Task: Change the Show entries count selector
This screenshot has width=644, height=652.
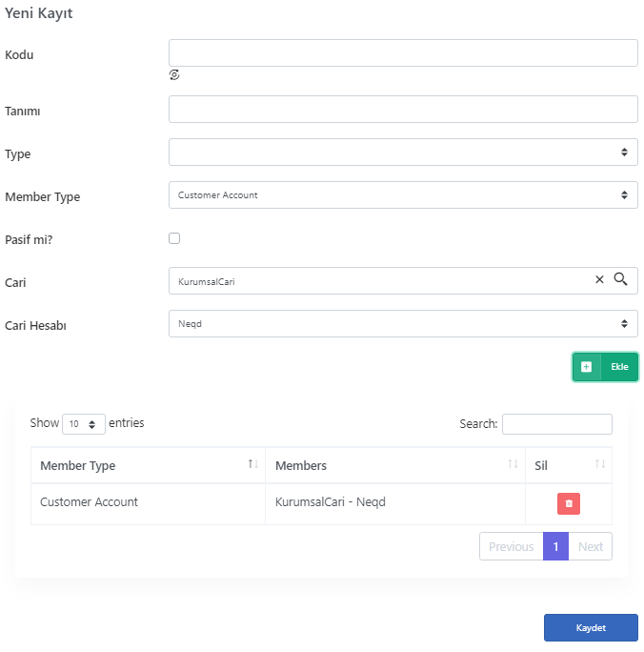Action: (84, 424)
